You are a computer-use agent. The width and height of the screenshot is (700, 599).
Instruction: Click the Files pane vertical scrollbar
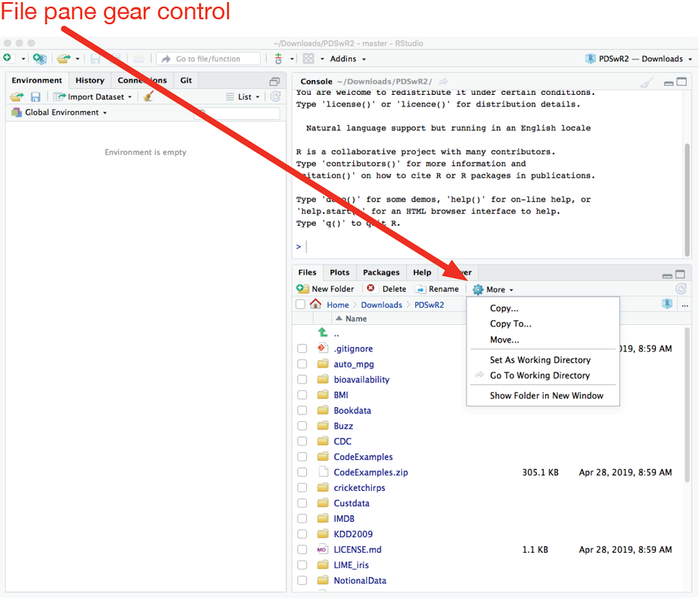point(687,404)
